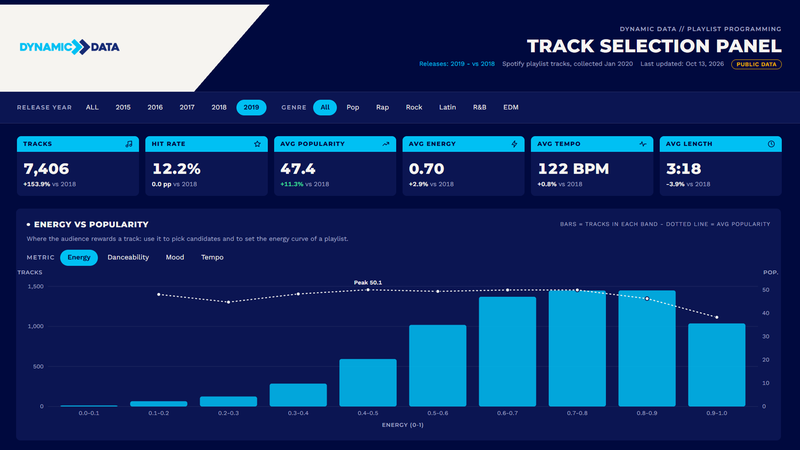The height and width of the screenshot is (450, 800).
Task: Filter genre to Latin
Action: click(x=447, y=107)
